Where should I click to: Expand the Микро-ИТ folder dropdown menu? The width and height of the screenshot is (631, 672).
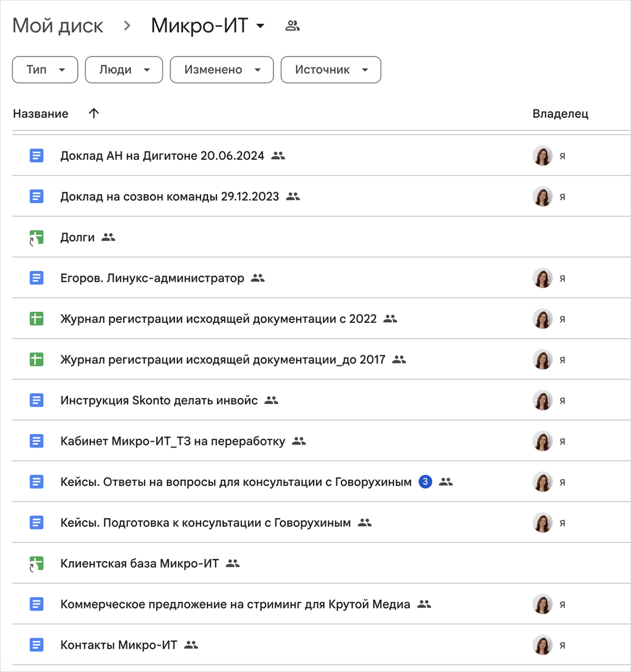click(260, 26)
